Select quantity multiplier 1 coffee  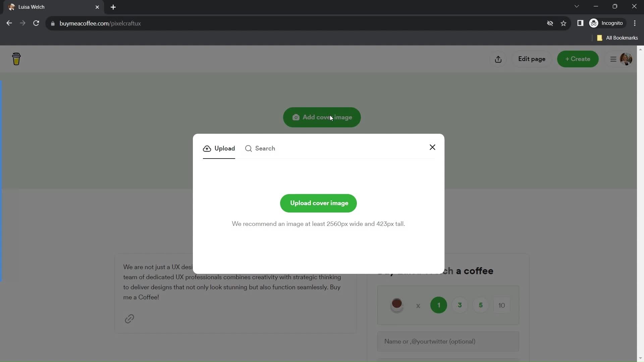(x=438, y=305)
